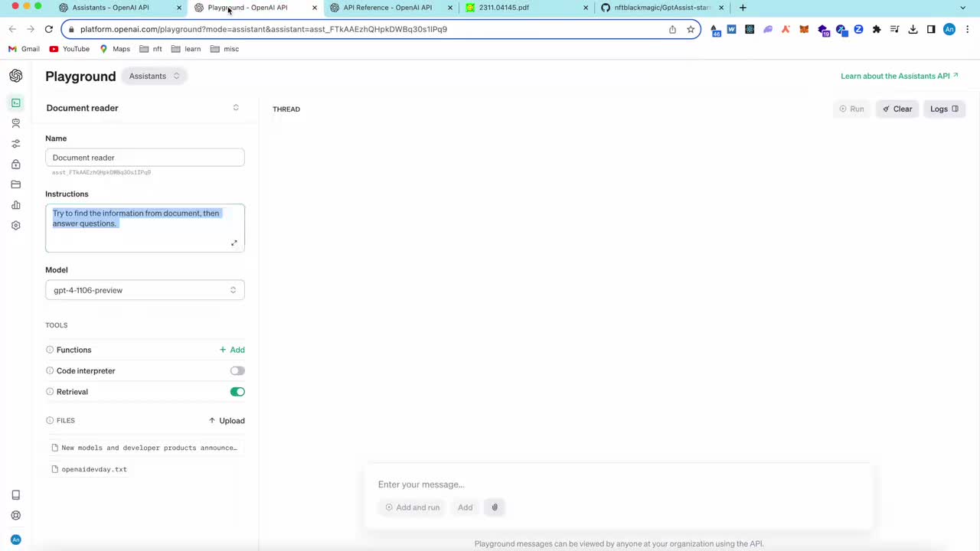Viewport: 980px width, 551px height.
Task: Disable the Retrieval toggle
Action: pyautogui.click(x=237, y=392)
